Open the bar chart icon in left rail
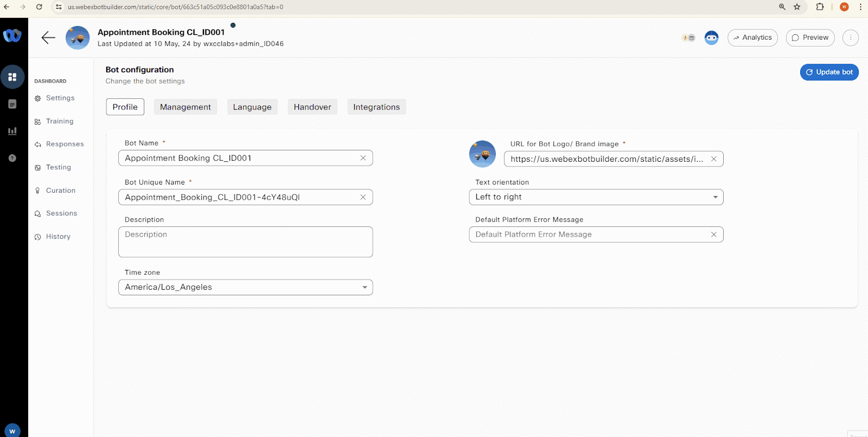 [x=12, y=131]
